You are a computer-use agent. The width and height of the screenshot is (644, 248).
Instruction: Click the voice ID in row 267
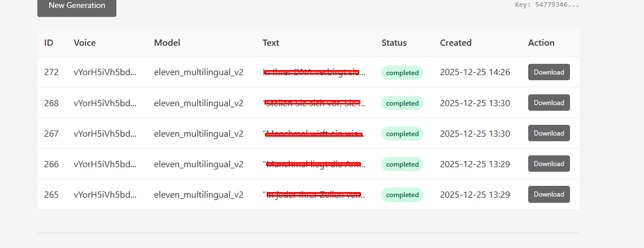[x=105, y=133]
